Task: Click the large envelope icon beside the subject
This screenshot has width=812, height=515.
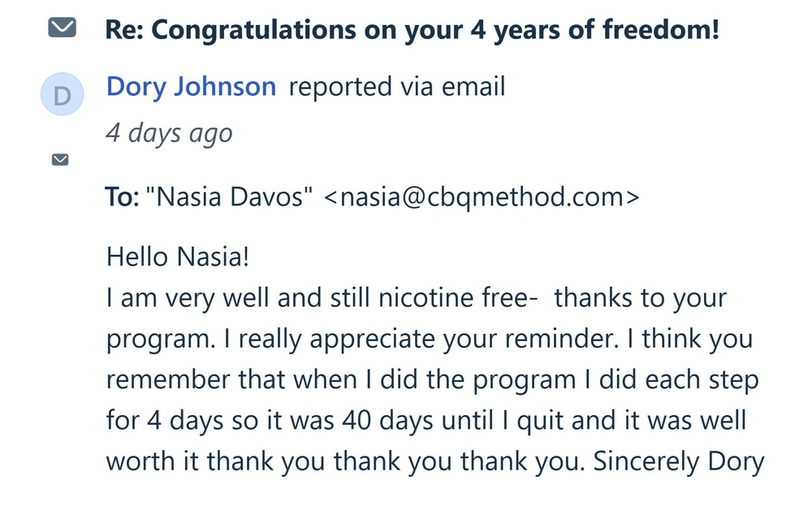Action: pyautogui.click(x=61, y=29)
